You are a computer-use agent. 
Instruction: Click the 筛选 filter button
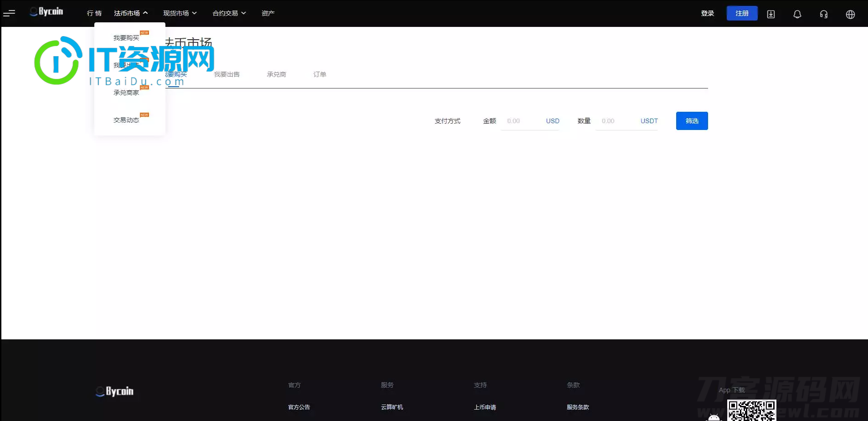pyautogui.click(x=692, y=121)
